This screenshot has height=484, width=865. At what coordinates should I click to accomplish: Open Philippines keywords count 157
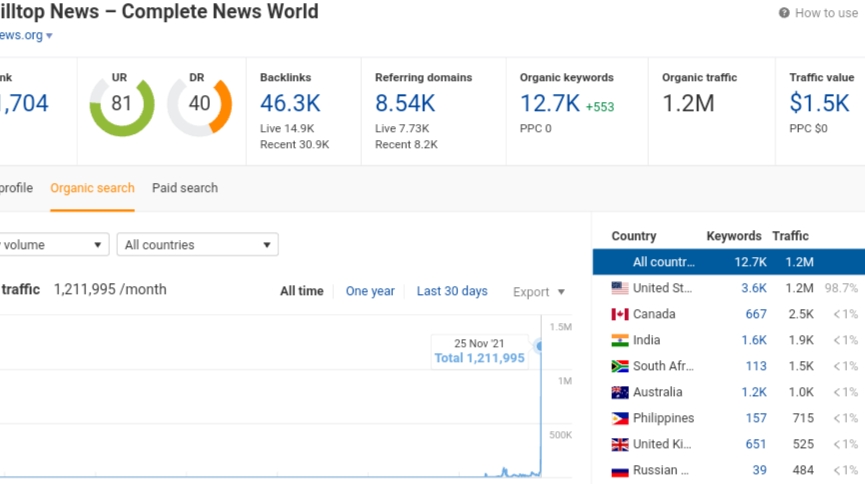coord(756,418)
